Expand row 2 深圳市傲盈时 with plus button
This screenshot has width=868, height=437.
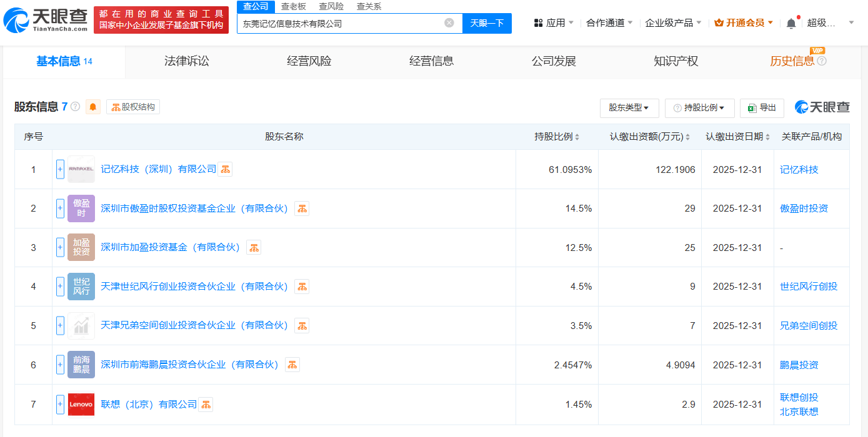click(60, 209)
